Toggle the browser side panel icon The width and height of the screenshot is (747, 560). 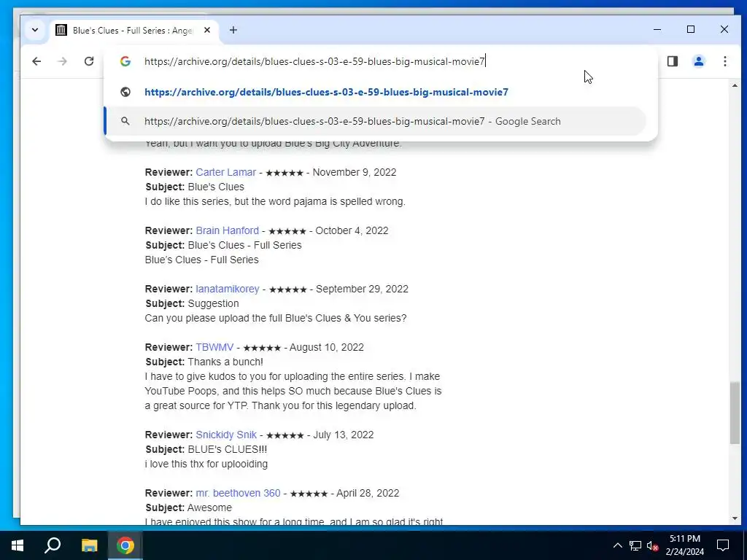click(x=672, y=61)
